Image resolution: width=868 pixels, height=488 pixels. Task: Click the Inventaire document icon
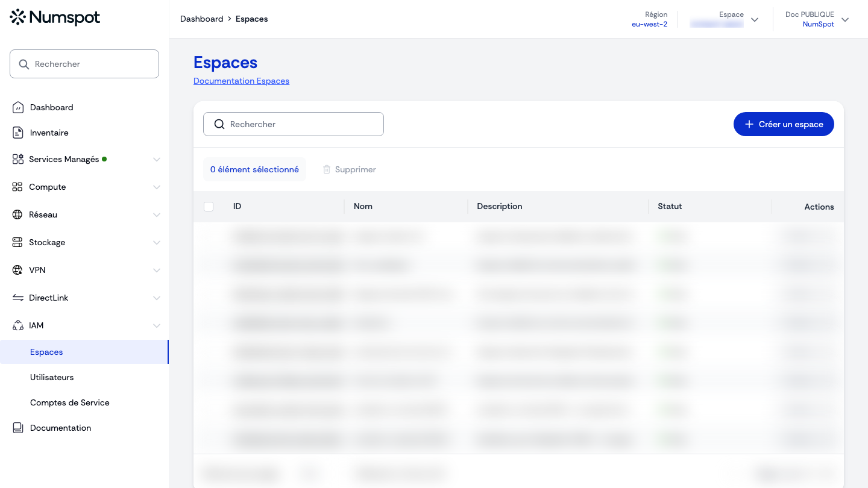(x=18, y=133)
